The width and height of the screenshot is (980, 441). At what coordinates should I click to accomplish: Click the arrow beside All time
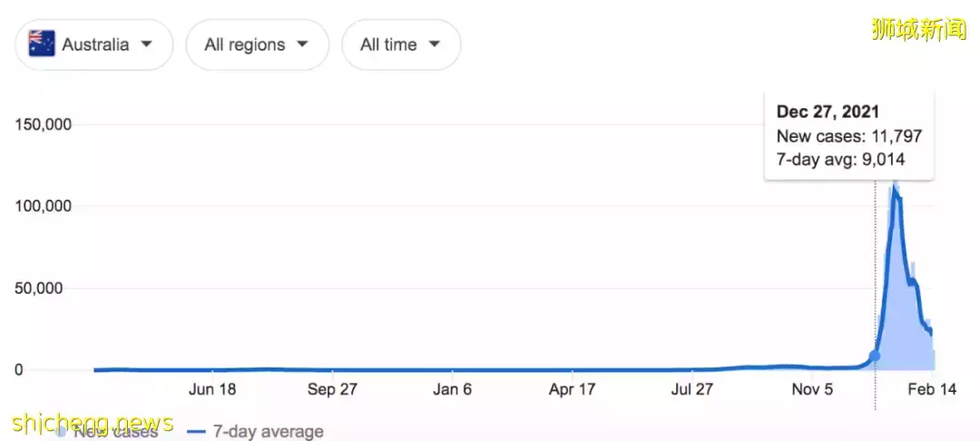coord(435,44)
